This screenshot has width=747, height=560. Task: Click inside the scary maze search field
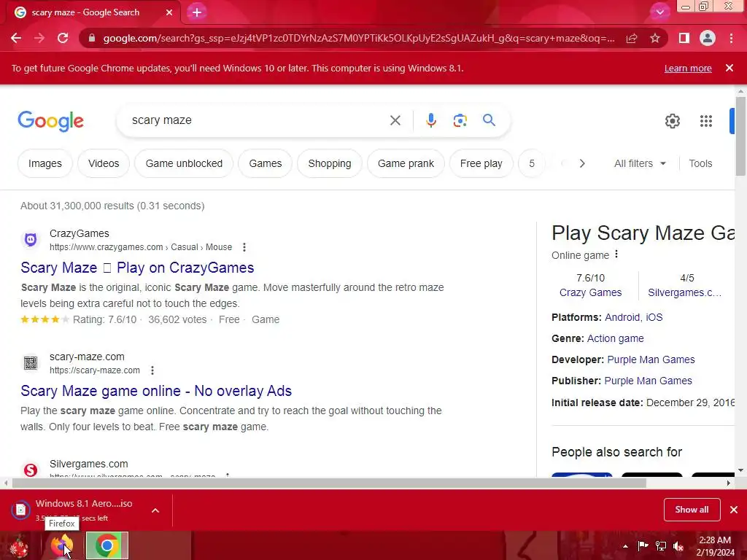(x=258, y=120)
